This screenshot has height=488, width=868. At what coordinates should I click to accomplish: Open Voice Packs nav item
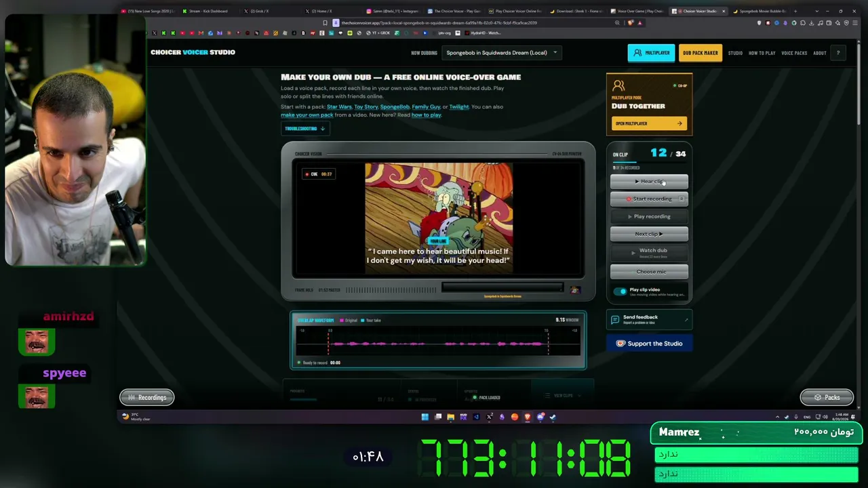click(x=794, y=53)
